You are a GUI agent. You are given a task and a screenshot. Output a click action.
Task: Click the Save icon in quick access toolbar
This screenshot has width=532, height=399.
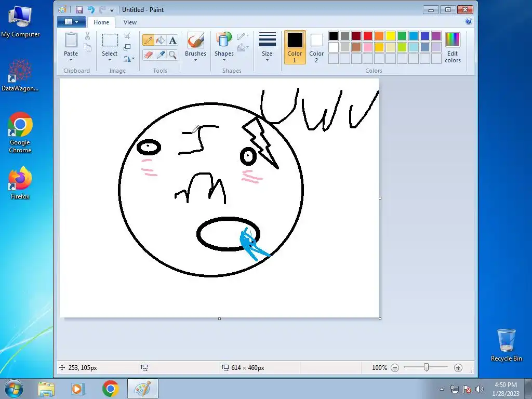point(79,10)
